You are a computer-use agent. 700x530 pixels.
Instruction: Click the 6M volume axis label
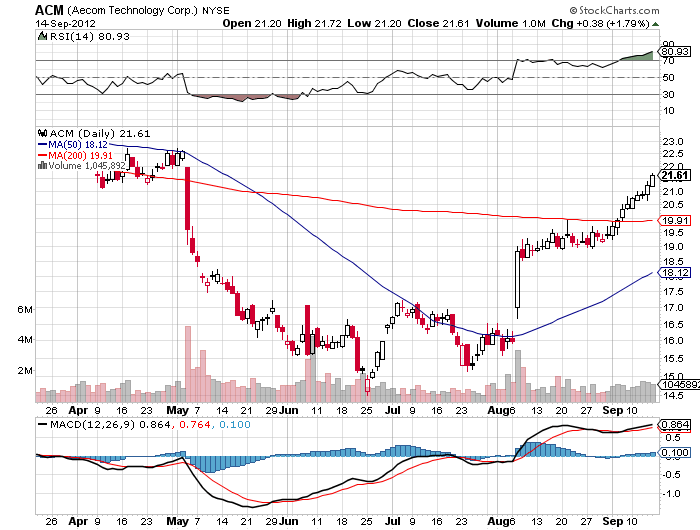tap(25, 309)
